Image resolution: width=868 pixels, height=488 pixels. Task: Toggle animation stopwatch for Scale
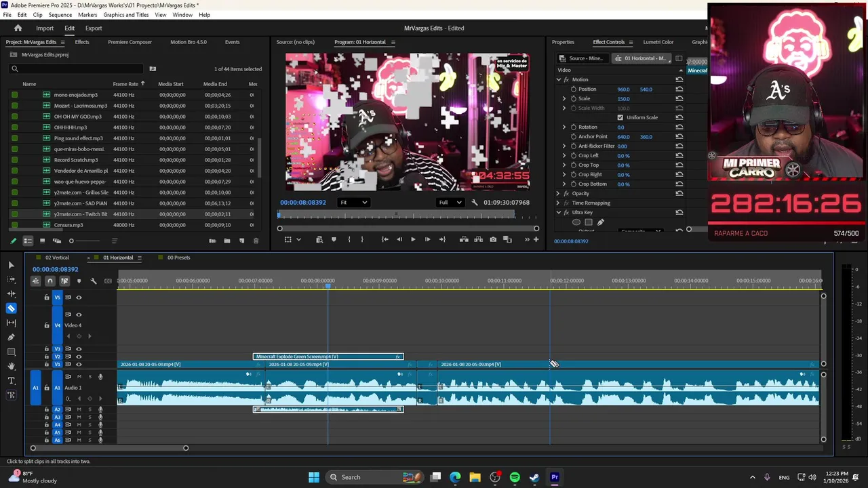pos(574,98)
